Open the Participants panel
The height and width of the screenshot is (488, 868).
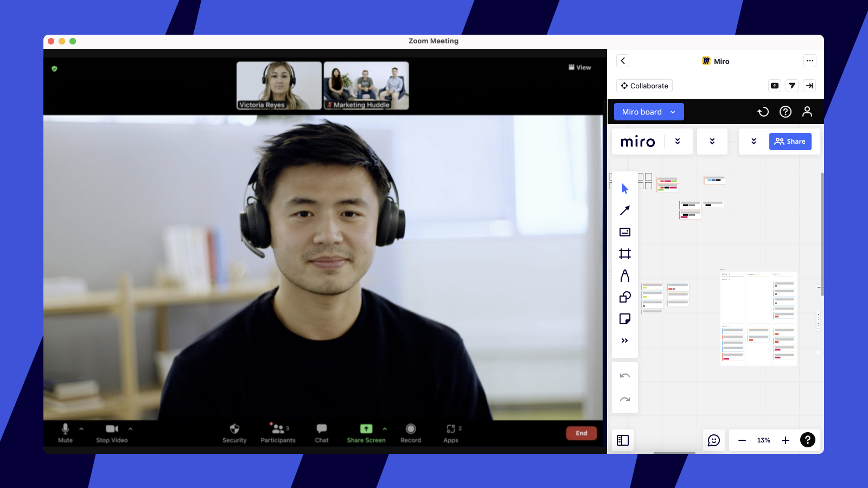[x=278, y=433]
